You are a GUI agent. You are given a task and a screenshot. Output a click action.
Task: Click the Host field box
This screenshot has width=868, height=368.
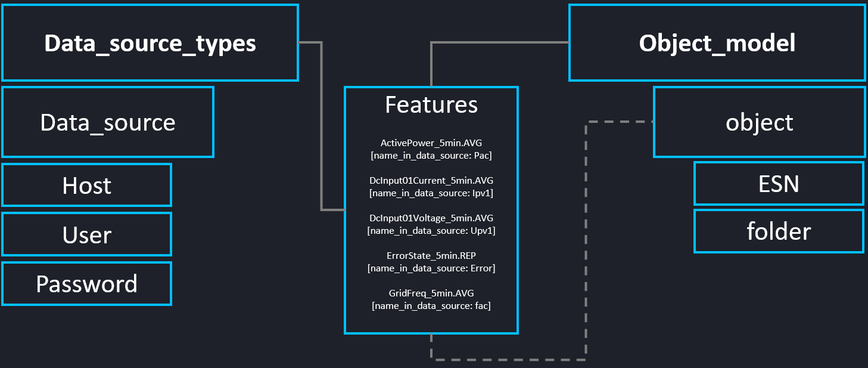pos(86,185)
